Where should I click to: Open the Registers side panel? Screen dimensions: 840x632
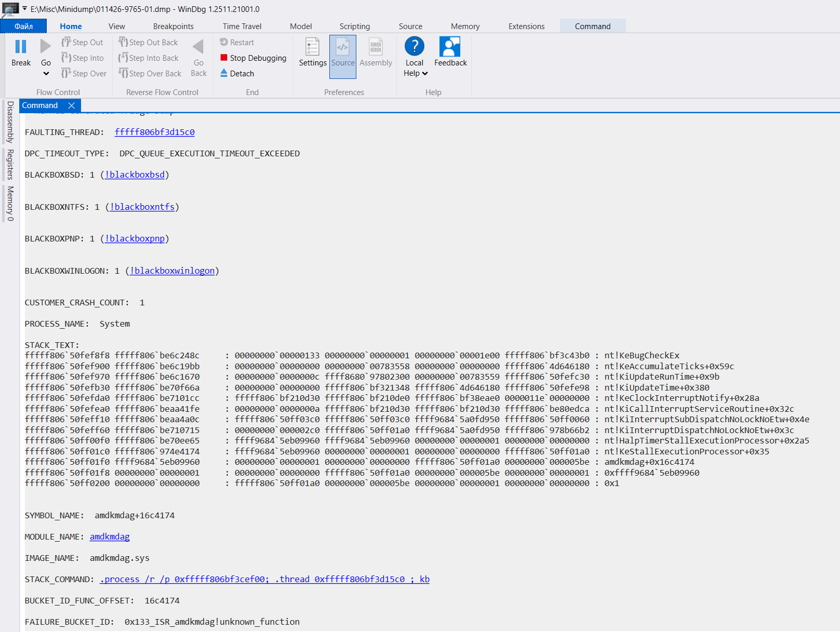[10, 165]
